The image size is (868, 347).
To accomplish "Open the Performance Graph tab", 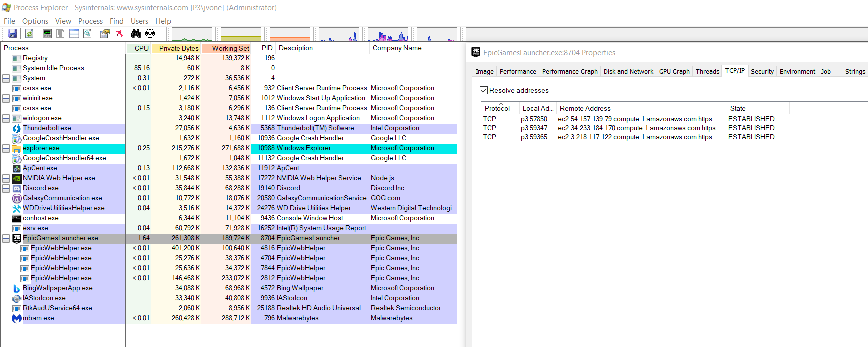I will pyautogui.click(x=570, y=71).
